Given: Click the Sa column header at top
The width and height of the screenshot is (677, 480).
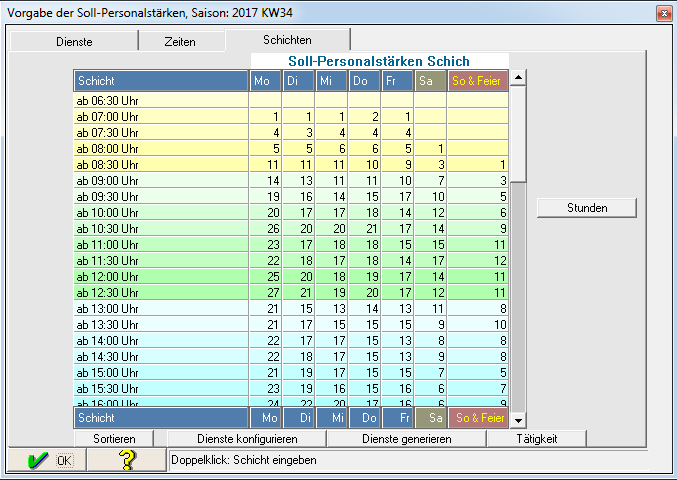Looking at the screenshot, I should click(430, 80).
